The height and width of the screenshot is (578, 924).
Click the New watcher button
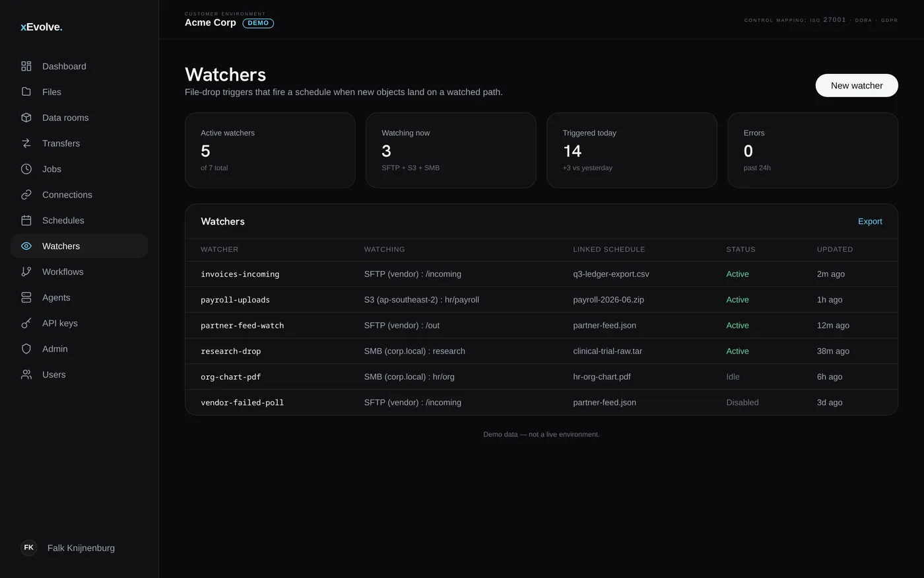(857, 85)
